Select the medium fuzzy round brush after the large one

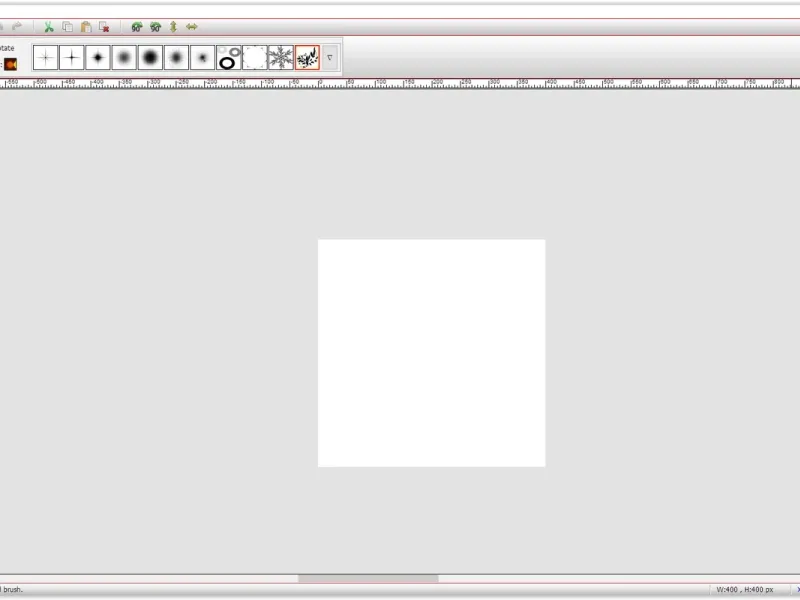tap(177, 57)
